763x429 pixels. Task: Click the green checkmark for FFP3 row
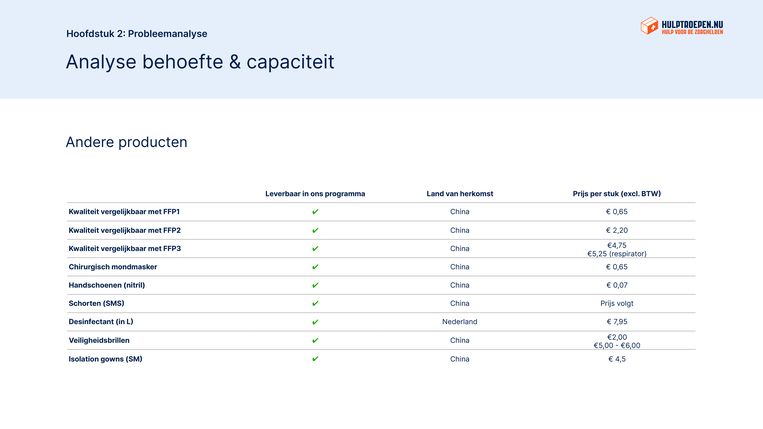point(315,249)
